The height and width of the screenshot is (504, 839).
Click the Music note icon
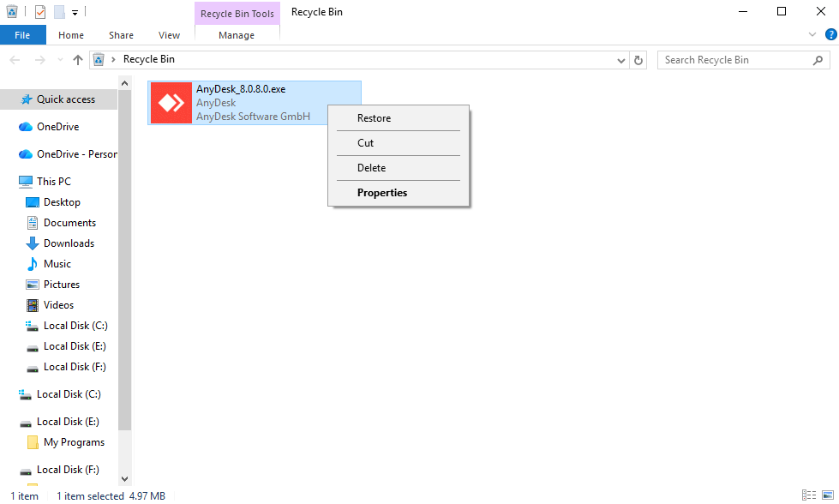point(33,264)
